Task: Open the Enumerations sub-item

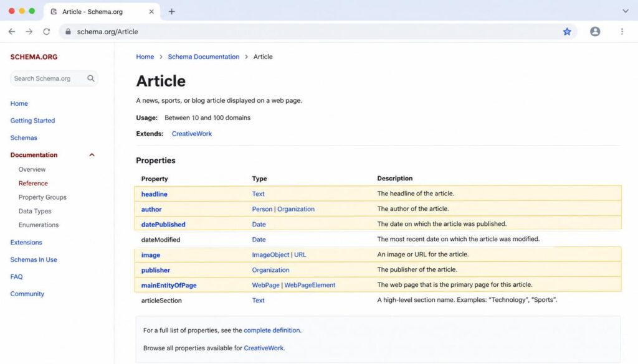Action: [39, 225]
